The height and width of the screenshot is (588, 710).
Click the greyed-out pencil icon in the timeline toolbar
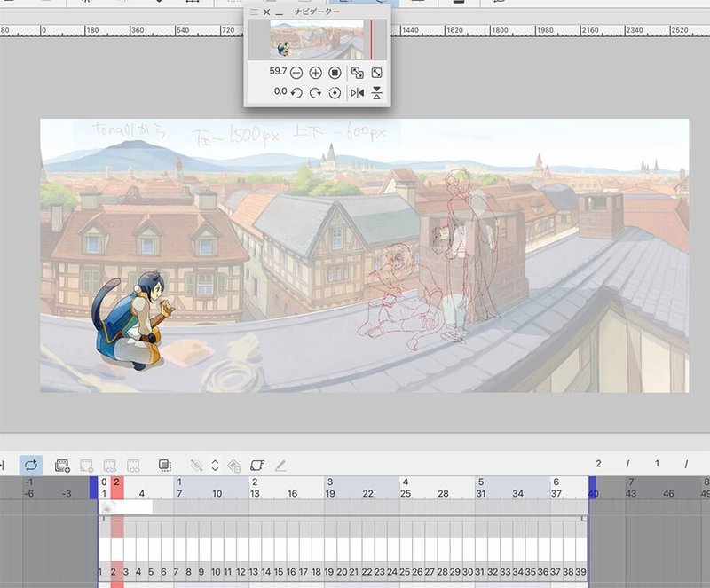[x=280, y=466]
